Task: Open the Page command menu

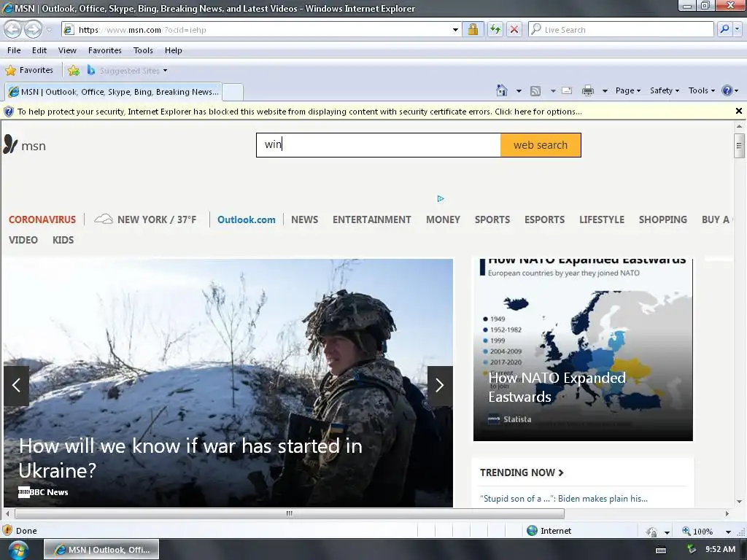Action: (628, 90)
